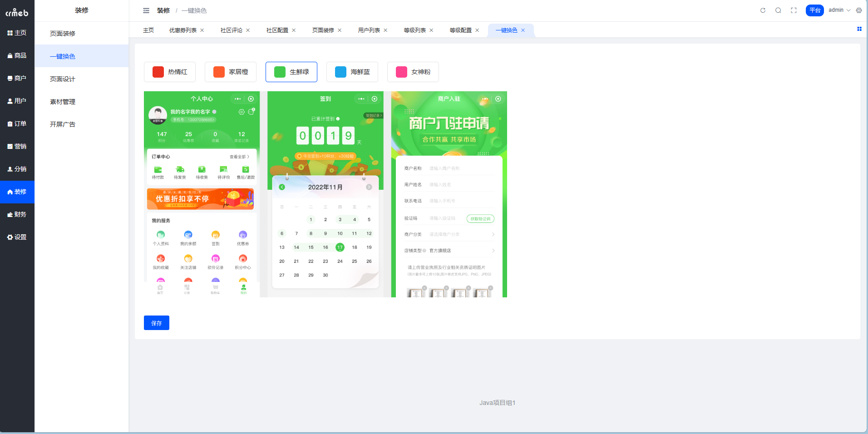Viewport: 868px width, 434px height.
Task: Open 页面设计 in the submenu
Action: 63,79
